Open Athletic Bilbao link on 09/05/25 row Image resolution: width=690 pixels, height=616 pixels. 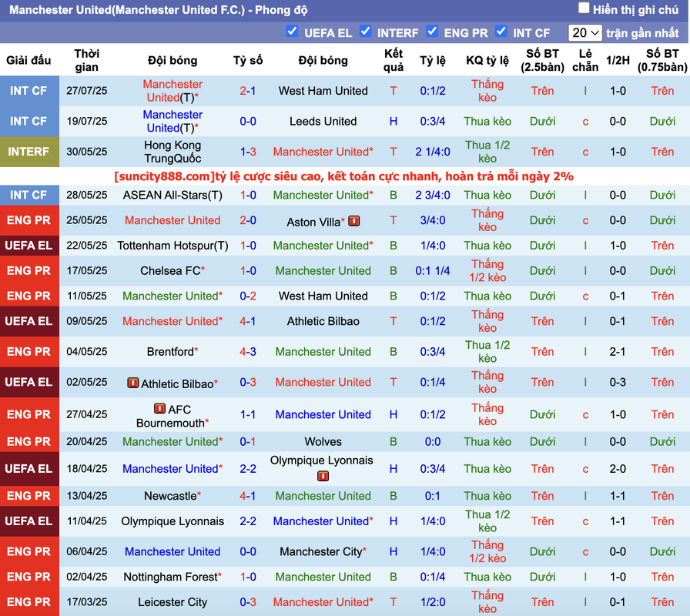coord(323,321)
